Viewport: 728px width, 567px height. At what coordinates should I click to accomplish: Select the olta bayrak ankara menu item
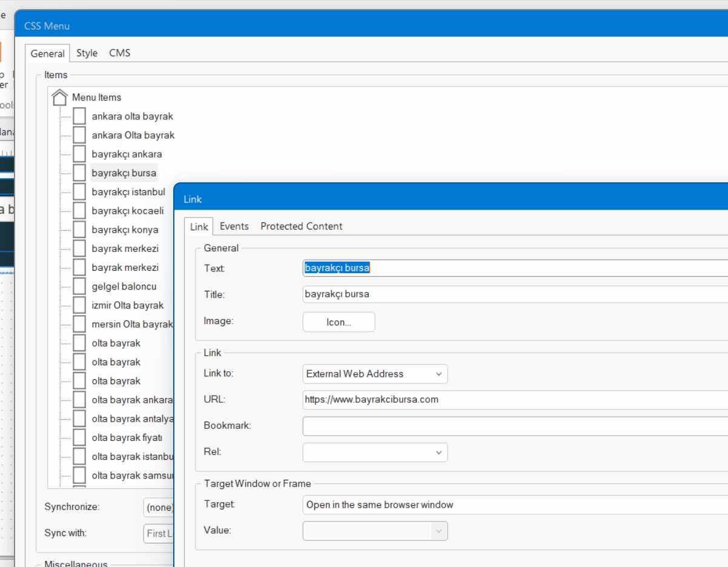(132, 400)
